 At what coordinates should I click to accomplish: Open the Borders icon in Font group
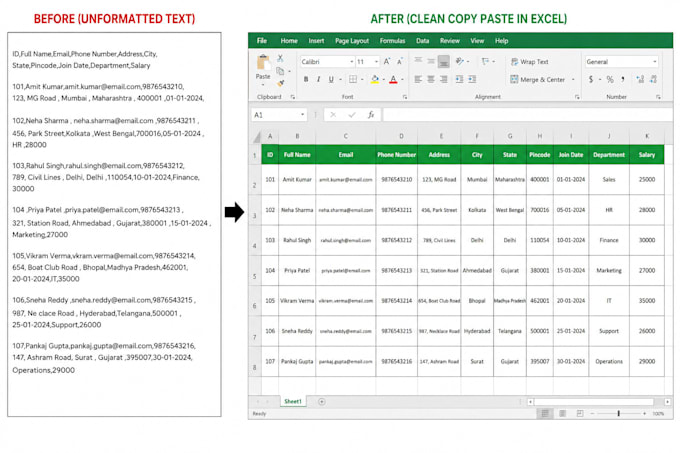click(x=353, y=79)
